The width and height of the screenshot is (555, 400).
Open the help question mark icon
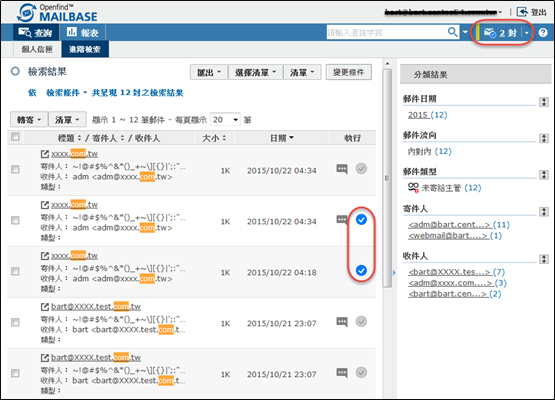click(543, 33)
